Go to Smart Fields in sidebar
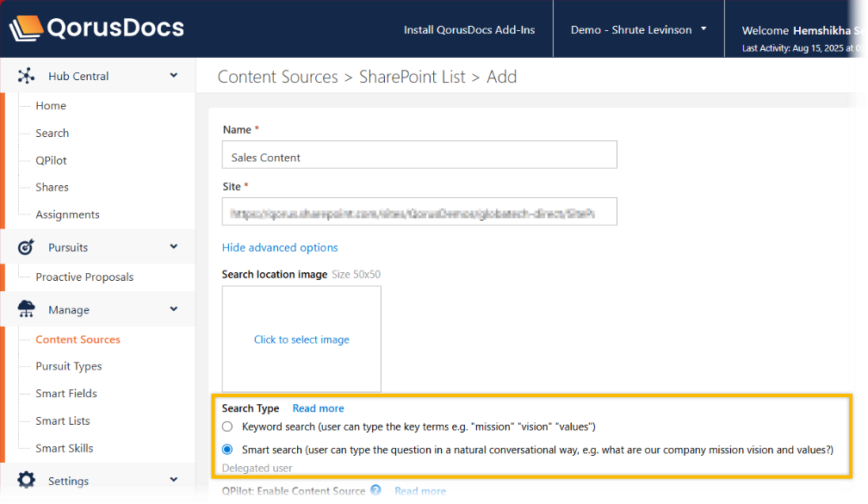The image size is (868, 504). point(66,394)
